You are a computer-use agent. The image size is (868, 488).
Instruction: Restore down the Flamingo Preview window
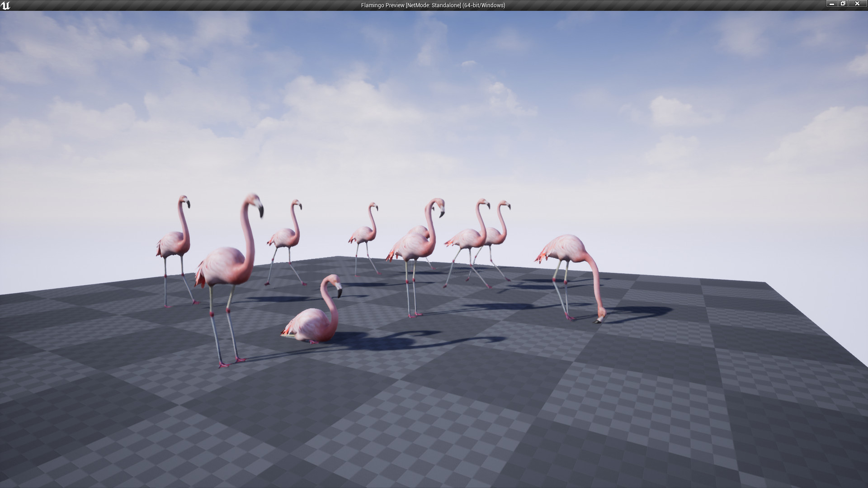pos(843,4)
